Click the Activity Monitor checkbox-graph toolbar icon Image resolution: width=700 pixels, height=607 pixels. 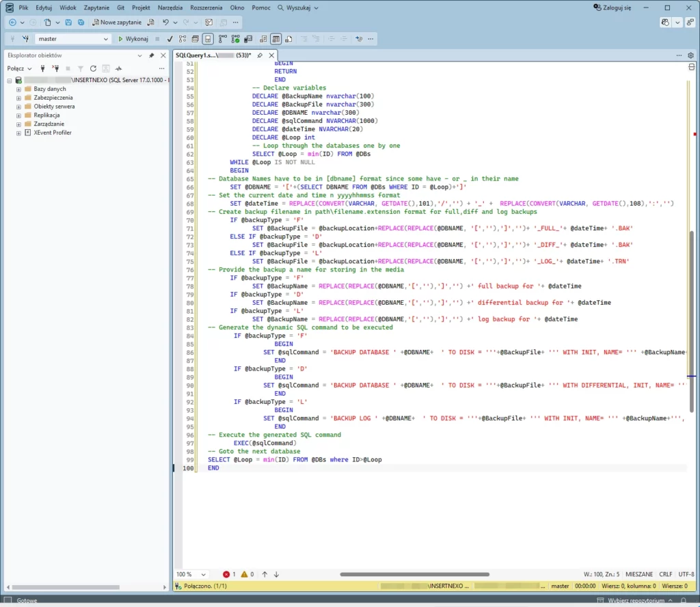click(208, 23)
